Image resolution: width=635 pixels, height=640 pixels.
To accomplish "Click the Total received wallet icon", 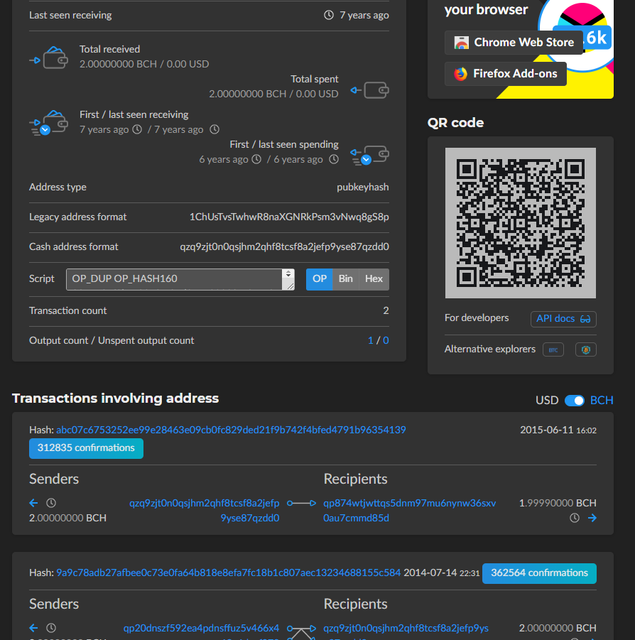I will 49,57.
